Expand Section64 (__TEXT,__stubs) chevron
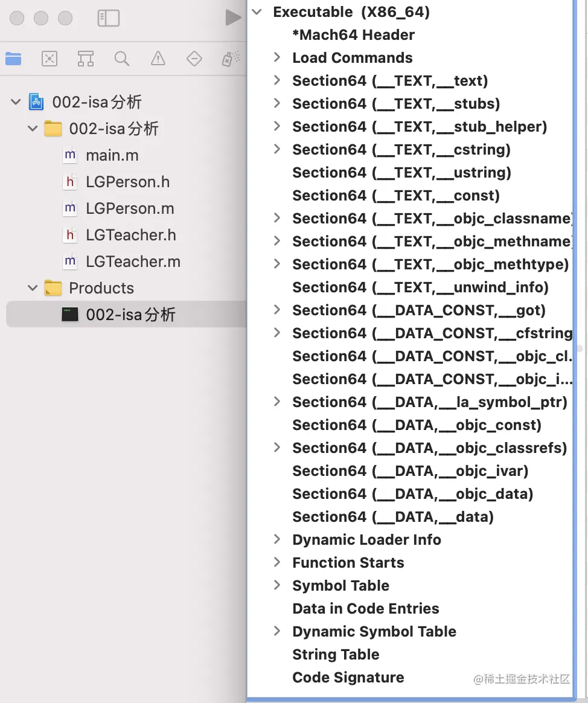588x703 pixels. click(277, 103)
